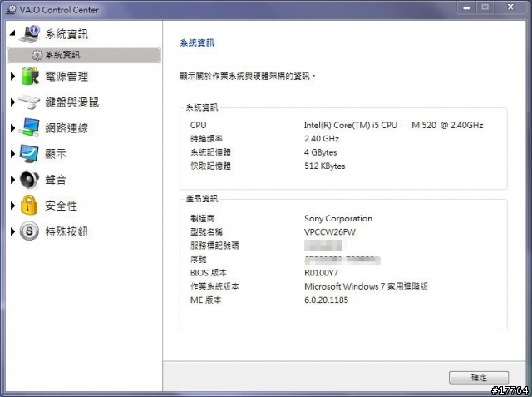Click the 網路連線 network computer icon
This screenshot has height=397, width=532.
(29, 127)
